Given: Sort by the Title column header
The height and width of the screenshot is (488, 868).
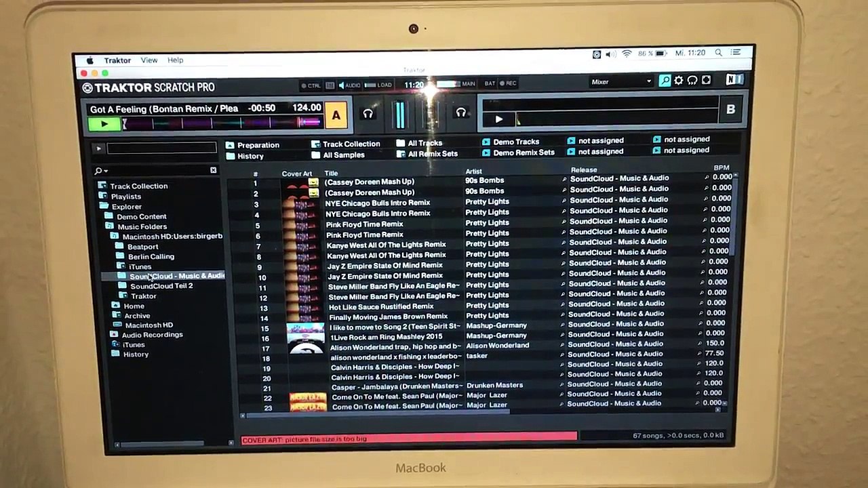Looking at the screenshot, I should tap(331, 174).
